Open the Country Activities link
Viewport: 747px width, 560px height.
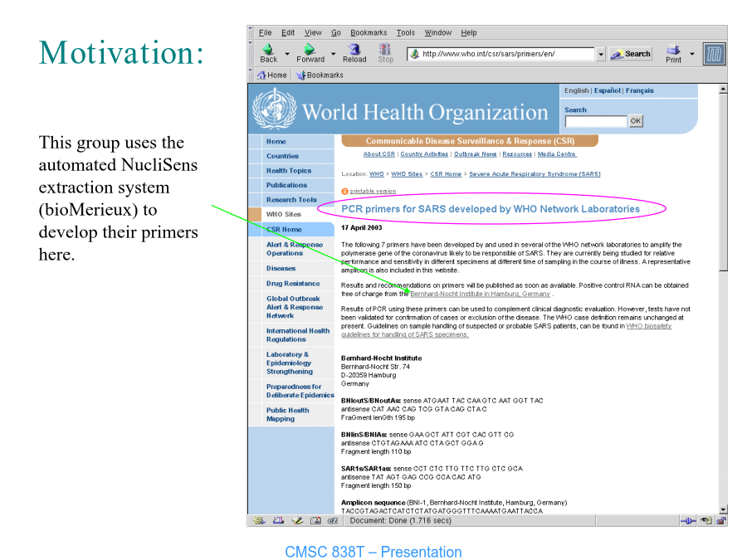424,153
